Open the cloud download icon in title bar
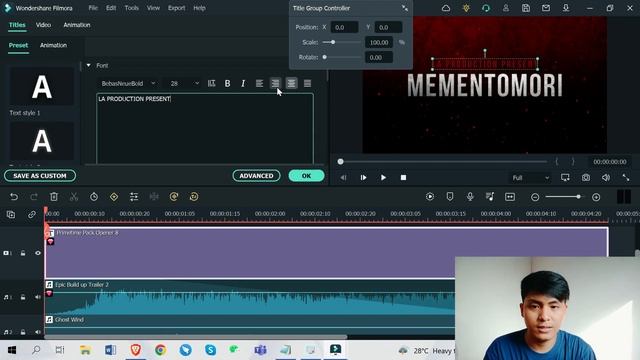640x360 pixels. tap(446, 8)
